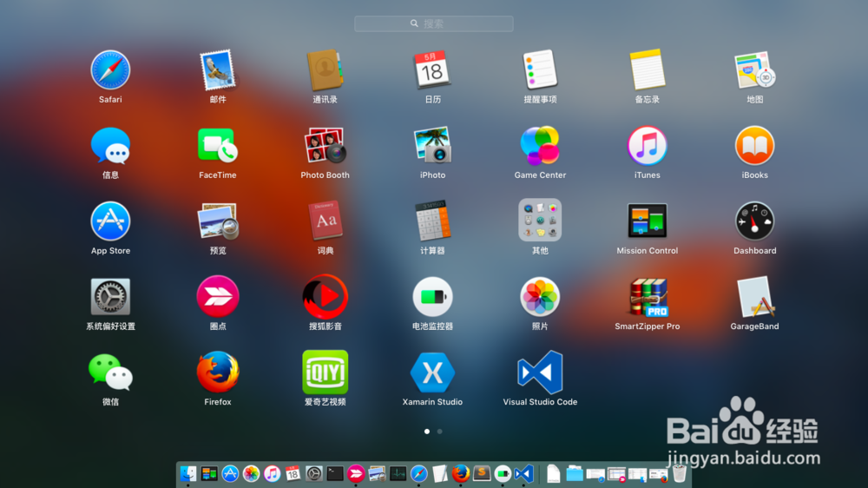The height and width of the screenshot is (488, 868).
Task: Launch the 邮件 Mail app
Action: click(218, 70)
